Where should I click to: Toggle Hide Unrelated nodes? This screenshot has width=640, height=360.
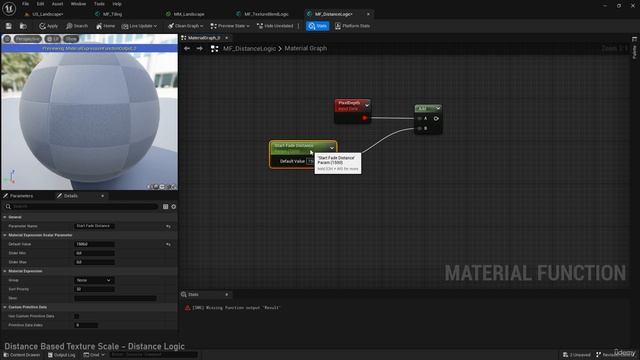(275, 26)
